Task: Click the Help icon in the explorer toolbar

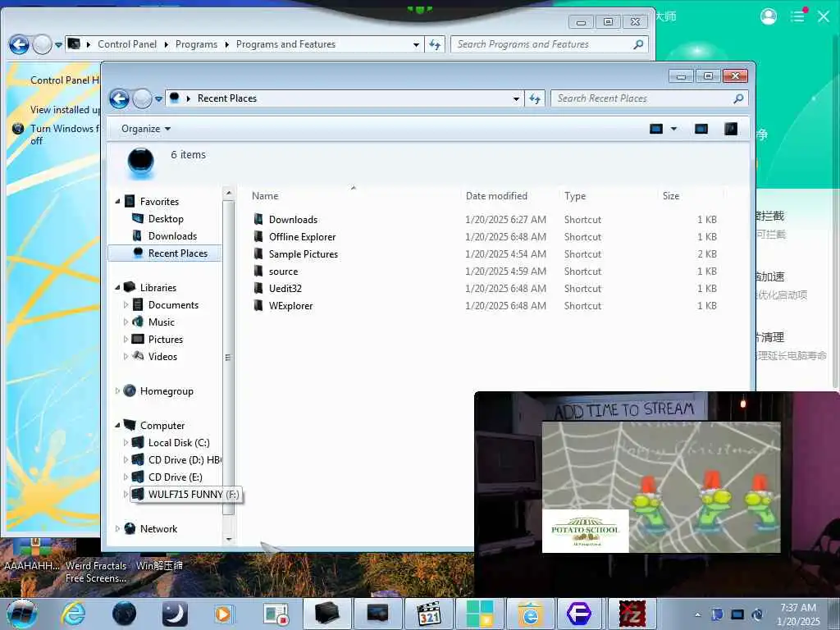Action: click(x=731, y=129)
